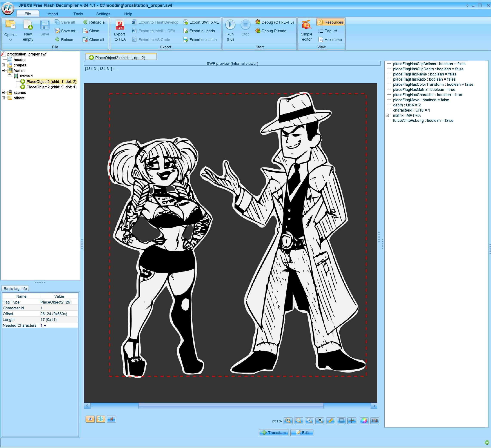This screenshot has width=491, height=448.
Task: Toggle the mute sound button
Action: point(111,419)
